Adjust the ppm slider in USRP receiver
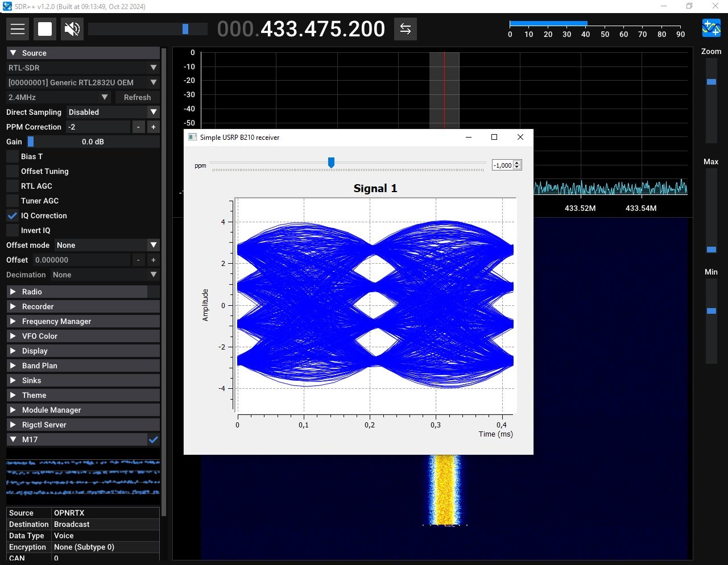The height and width of the screenshot is (565, 728). [331, 163]
